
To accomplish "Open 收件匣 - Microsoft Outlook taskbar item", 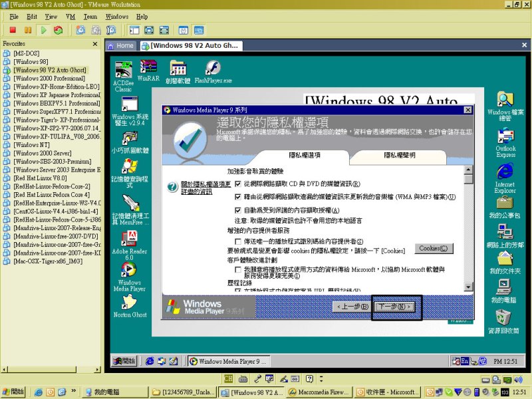I will 388,392.
